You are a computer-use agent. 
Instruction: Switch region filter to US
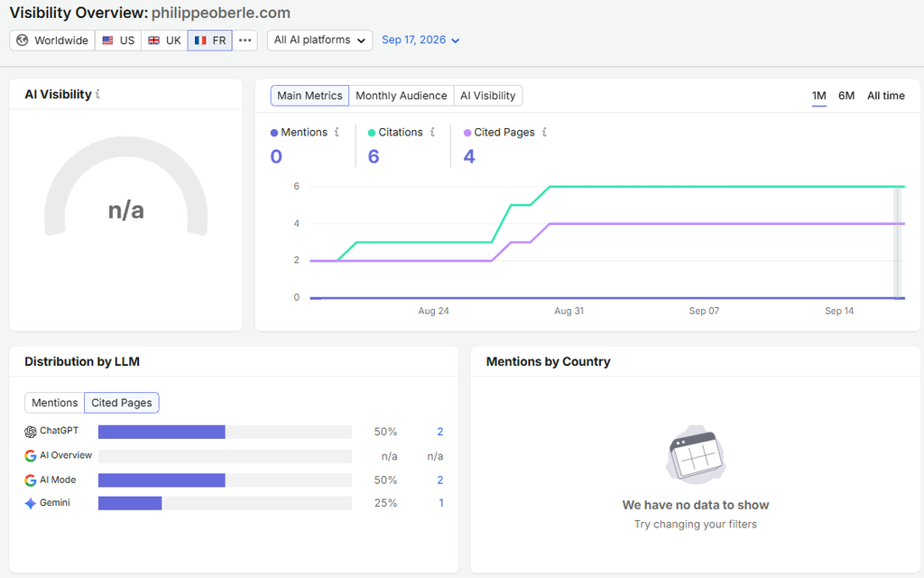click(x=118, y=40)
